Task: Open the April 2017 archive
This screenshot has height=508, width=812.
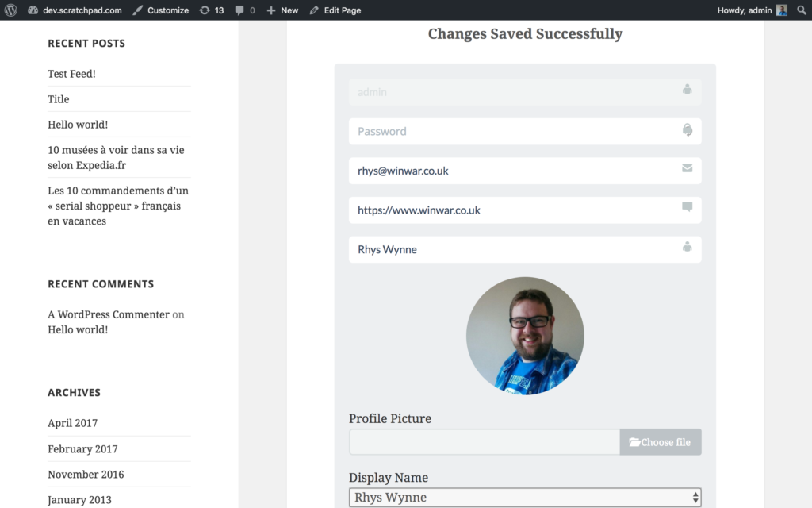Action: click(x=72, y=423)
